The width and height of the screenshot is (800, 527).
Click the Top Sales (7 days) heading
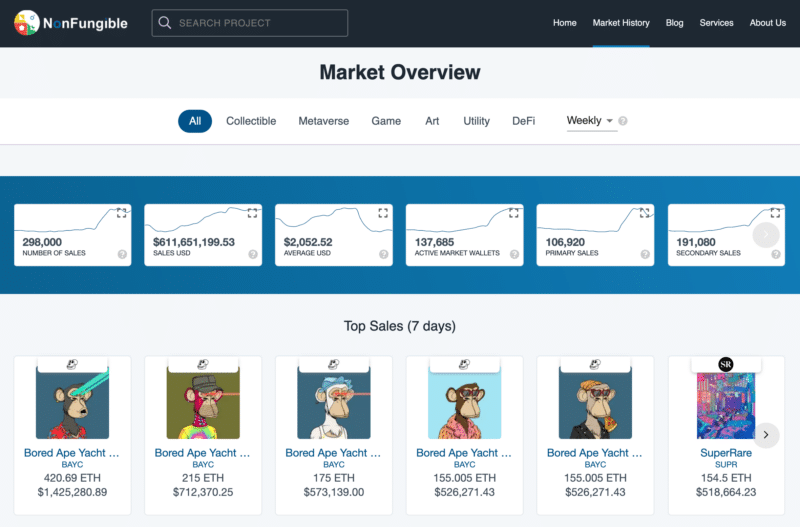[x=400, y=326]
